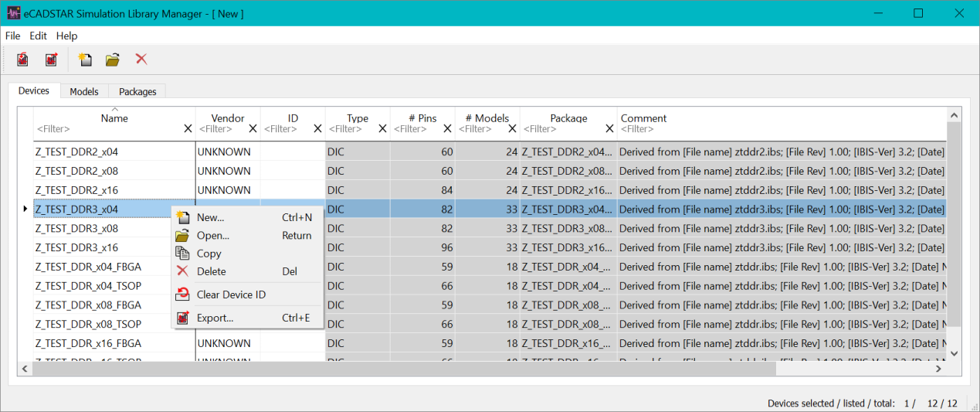Screen dimensions: 980x412
Task: Click the Package filter input field
Action: click(x=562, y=129)
